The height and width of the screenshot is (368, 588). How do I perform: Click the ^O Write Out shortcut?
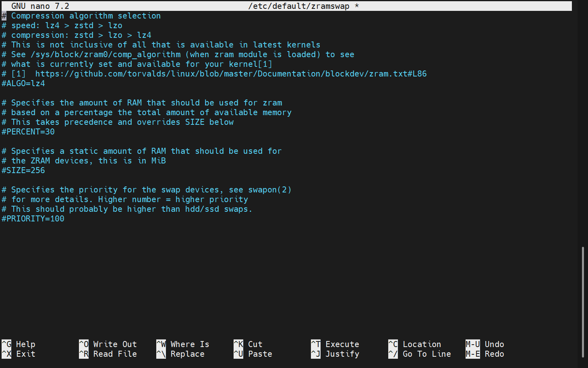(108, 344)
